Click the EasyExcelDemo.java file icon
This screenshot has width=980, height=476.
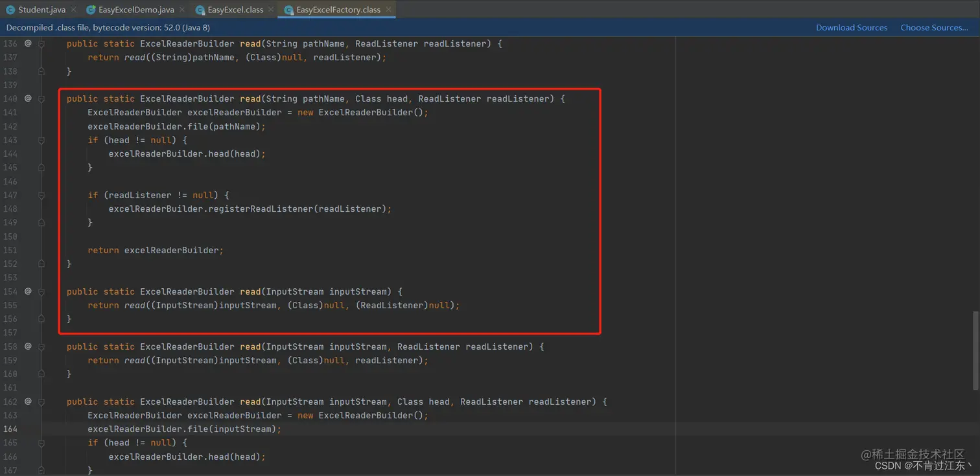tap(91, 10)
